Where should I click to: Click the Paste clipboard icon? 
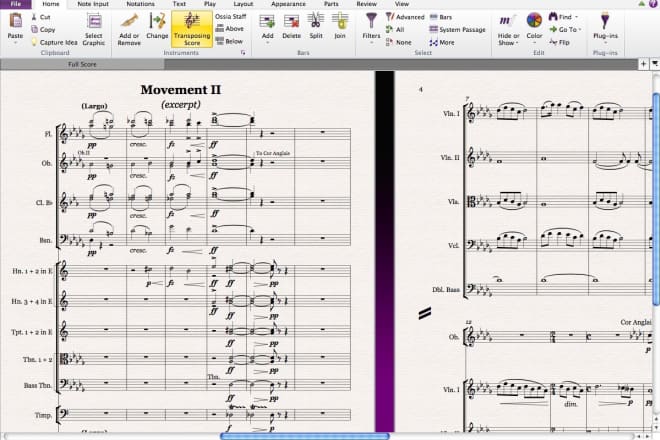pyautogui.click(x=16, y=21)
